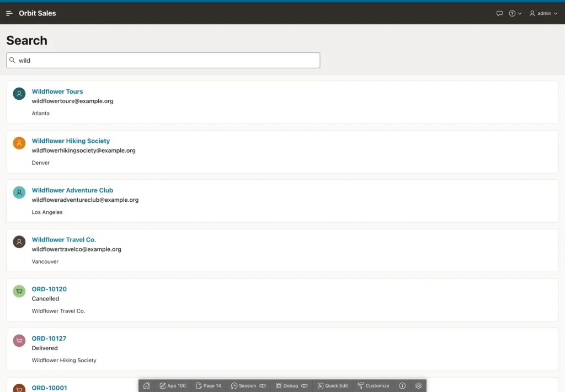
Task: Open Wildflower Travel Co. link
Action: point(64,239)
